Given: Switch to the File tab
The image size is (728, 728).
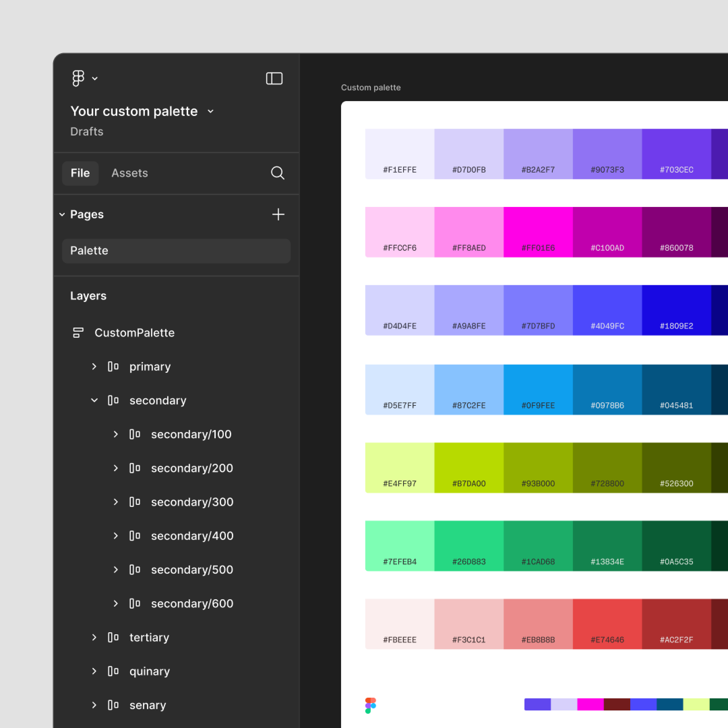Looking at the screenshot, I should point(80,173).
